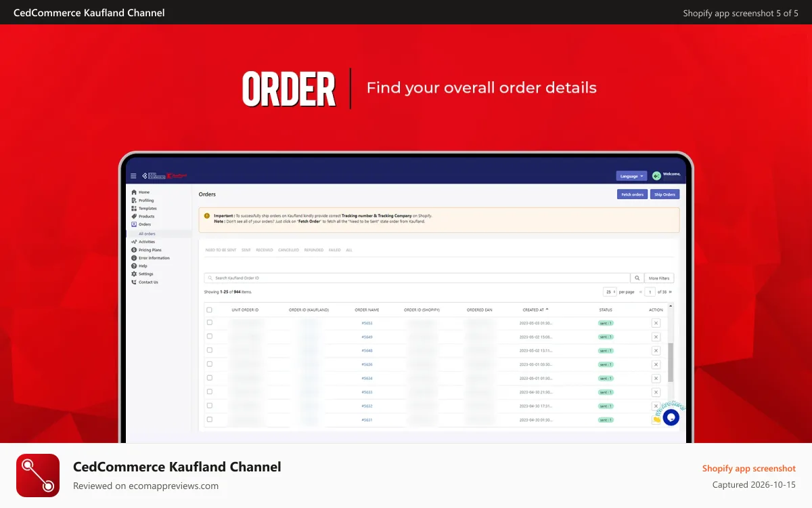Image resolution: width=812 pixels, height=508 pixels.
Task: Click the Profiling sidebar icon
Action: pos(134,200)
